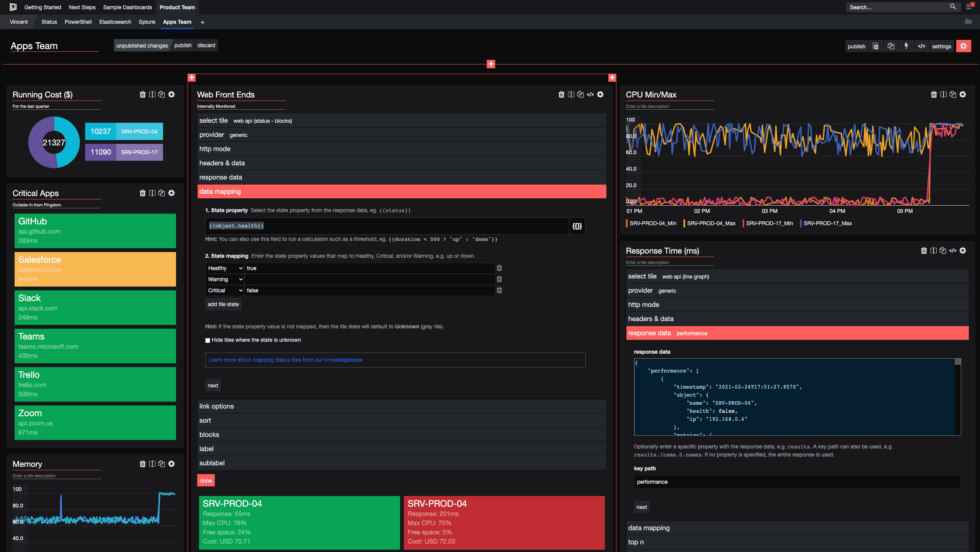980x552 pixels.
Task: Expand the sublabel section
Action: coord(402,463)
